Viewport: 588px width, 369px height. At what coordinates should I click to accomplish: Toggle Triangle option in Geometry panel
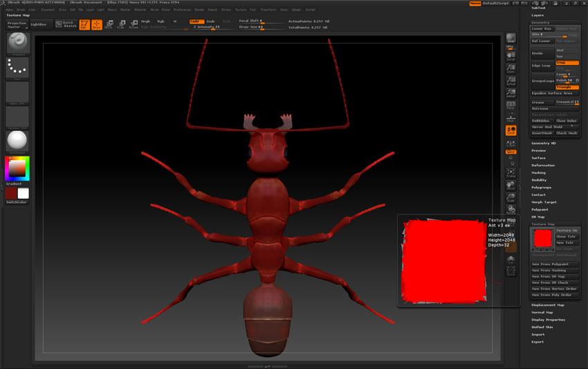point(567,87)
